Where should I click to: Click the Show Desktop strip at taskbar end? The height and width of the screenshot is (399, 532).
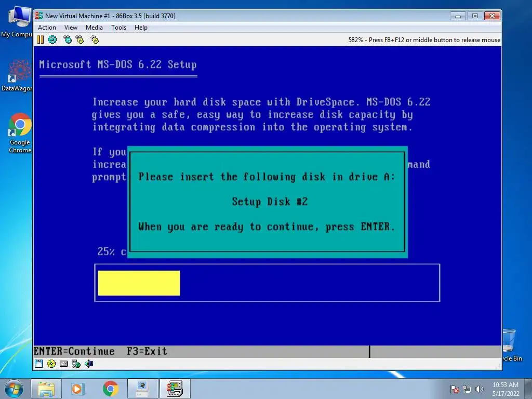pos(528,389)
